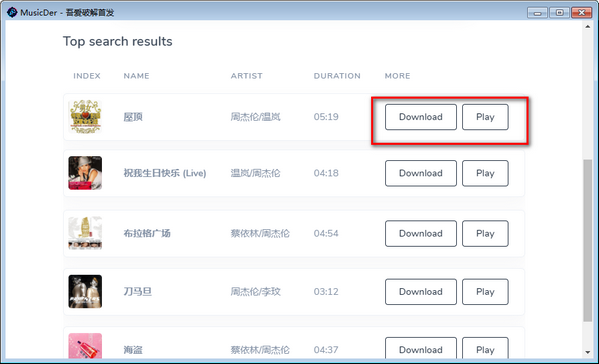The image size is (599, 364).
Task: Play 祝我生日快乐 (Live) track
Action: [x=485, y=173]
